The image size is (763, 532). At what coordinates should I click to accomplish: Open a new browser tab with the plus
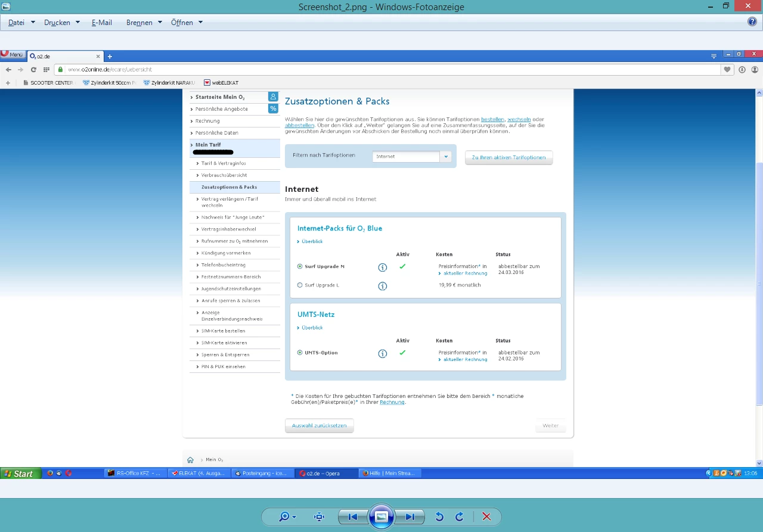click(110, 56)
